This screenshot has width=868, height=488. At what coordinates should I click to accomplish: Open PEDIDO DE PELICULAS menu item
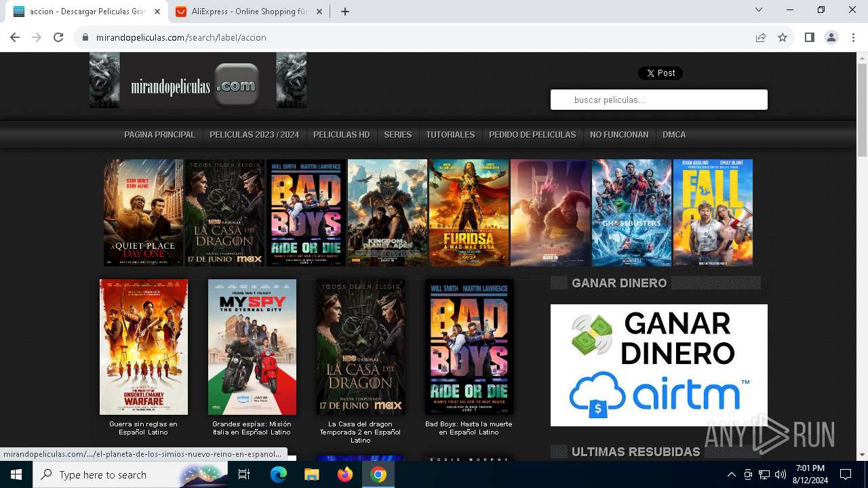532,135
